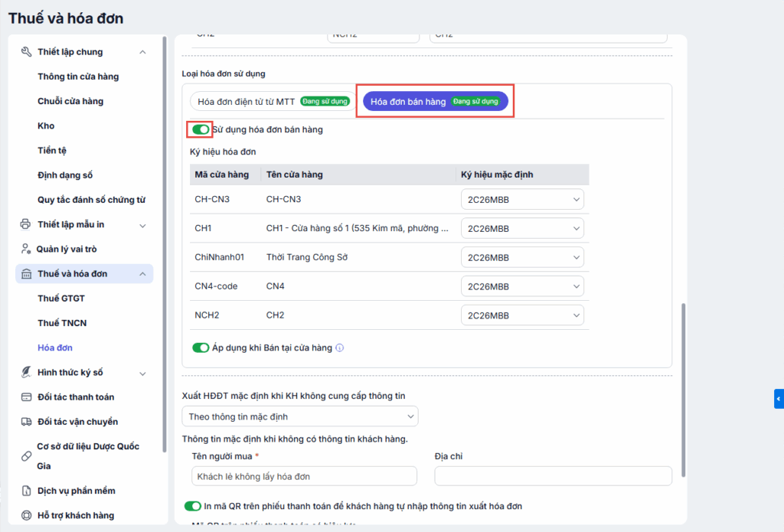The image size is (784, 532).
Task: Click the user icon for Quản lý vai trò
Action: (x=25, y=250)
